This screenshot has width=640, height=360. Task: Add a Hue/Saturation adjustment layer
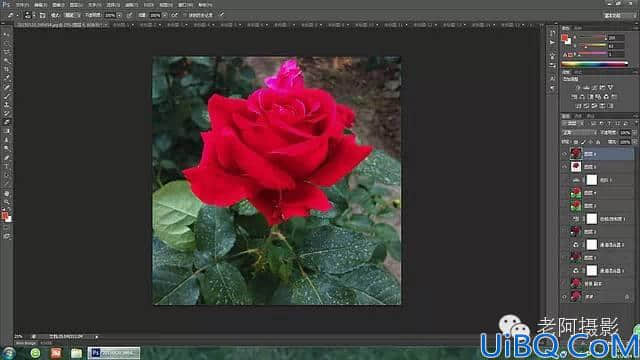574,97
